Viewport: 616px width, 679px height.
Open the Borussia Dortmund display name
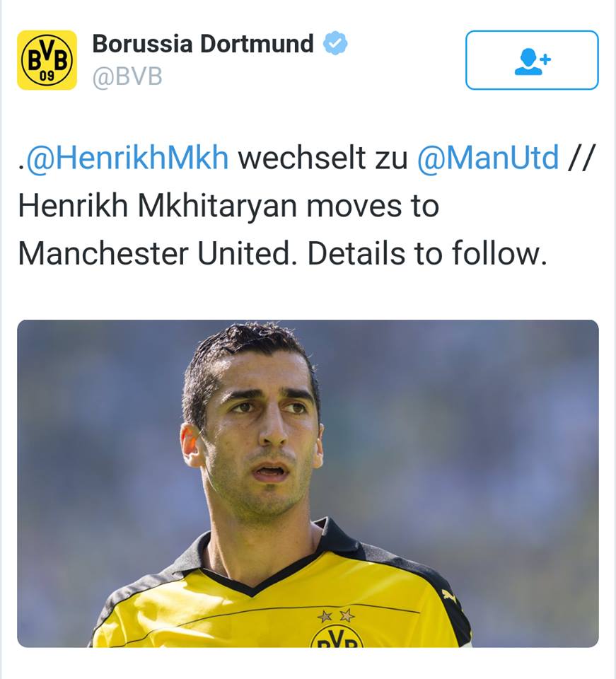(203, 44)
